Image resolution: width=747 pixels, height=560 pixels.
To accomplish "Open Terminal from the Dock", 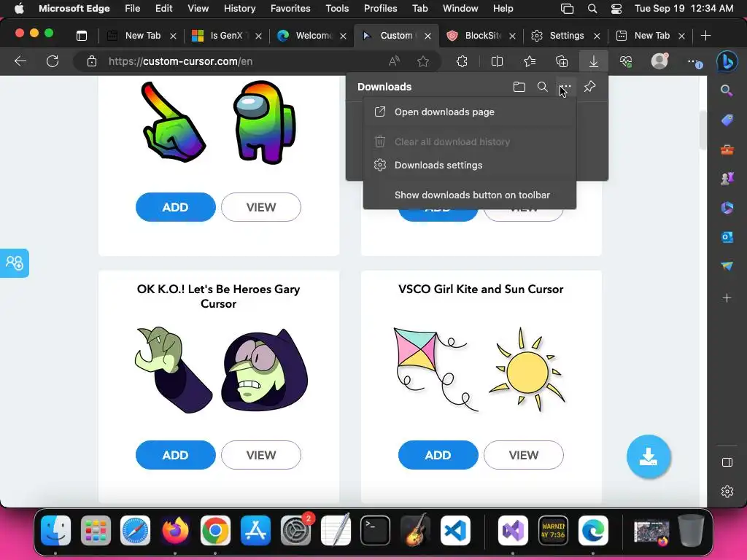I will pos(376,531).
